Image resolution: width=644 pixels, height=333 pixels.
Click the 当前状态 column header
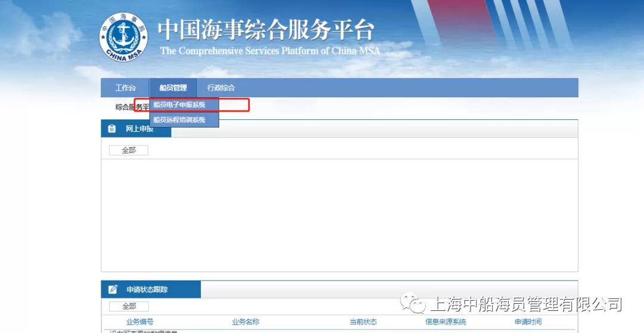(x=363, y=322)
